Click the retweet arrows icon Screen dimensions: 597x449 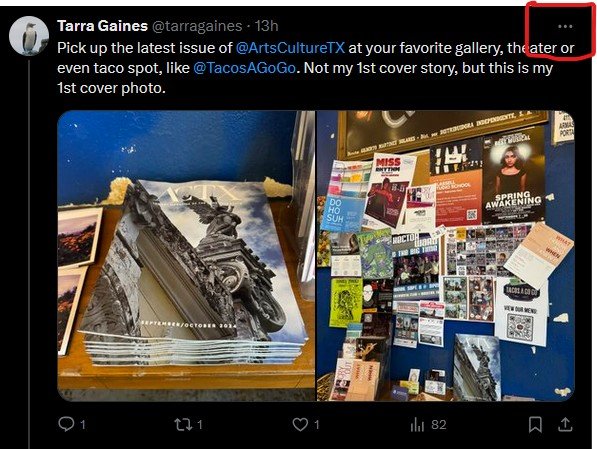click(x=183, y=424)
